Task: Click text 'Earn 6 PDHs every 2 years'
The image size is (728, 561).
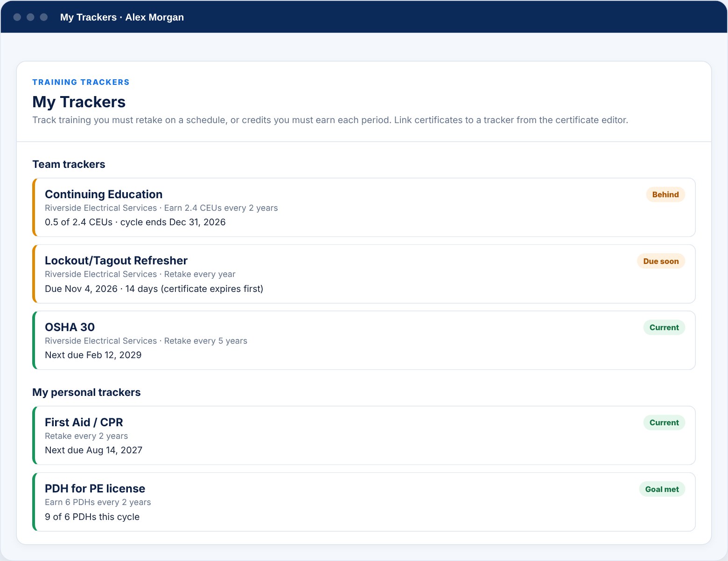Action: click(x=98, y=502)
